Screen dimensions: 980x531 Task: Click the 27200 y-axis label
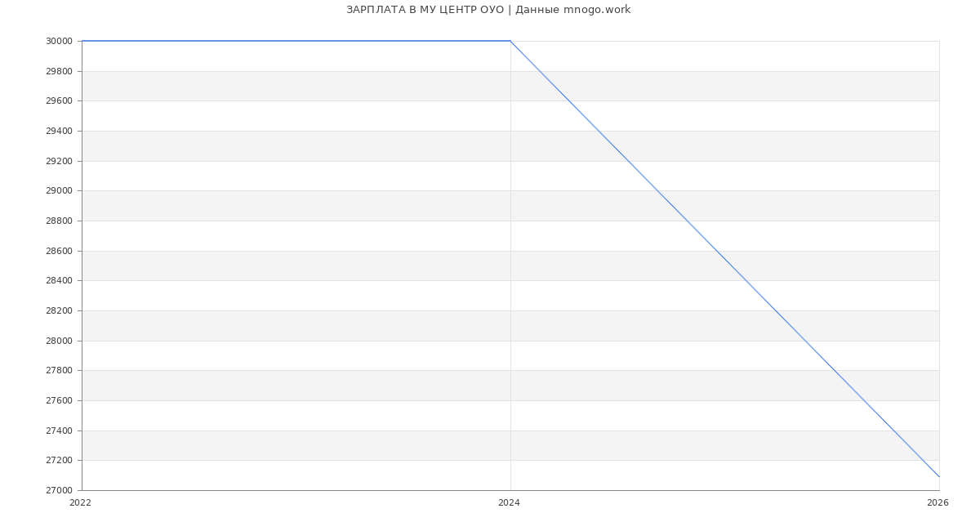click(59, 461)
